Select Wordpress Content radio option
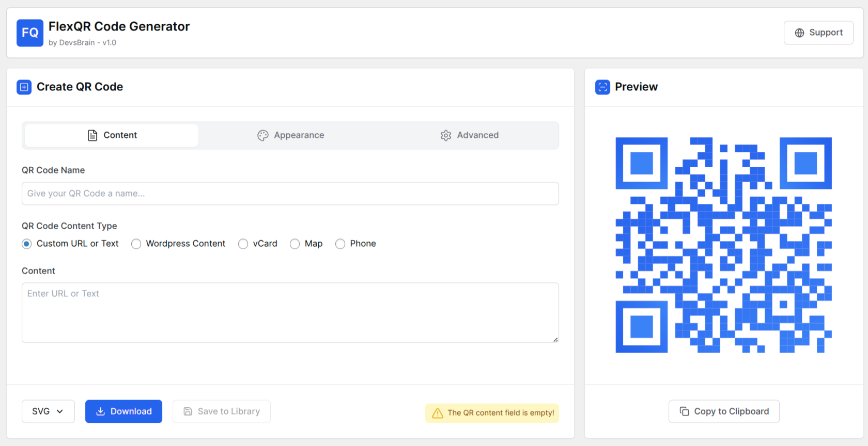868x446 pixels. coord(136,244)
